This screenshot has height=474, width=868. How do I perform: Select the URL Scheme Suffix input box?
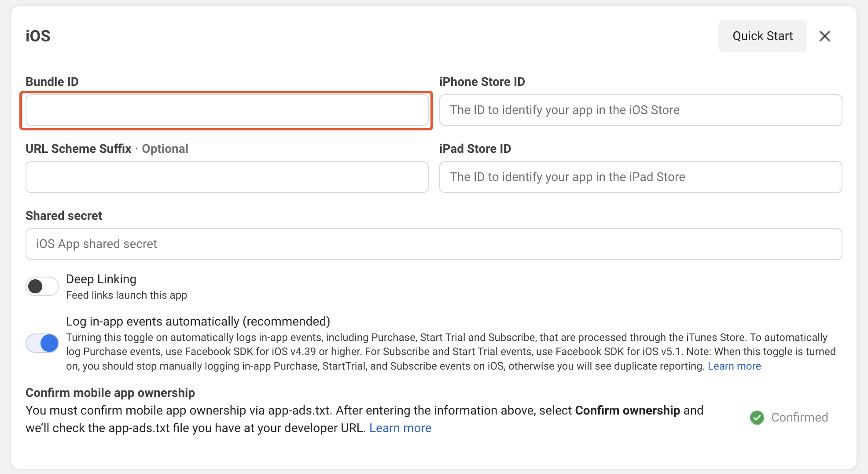(x=227, y=177)
